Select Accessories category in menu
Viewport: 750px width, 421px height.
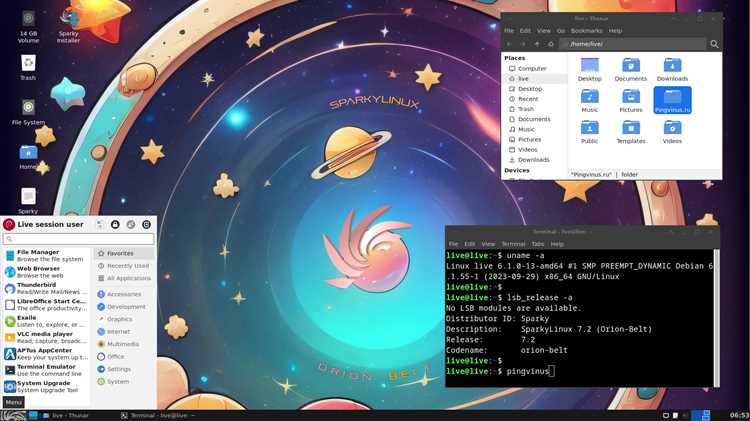pyautogui.click(x=124, y=294)
